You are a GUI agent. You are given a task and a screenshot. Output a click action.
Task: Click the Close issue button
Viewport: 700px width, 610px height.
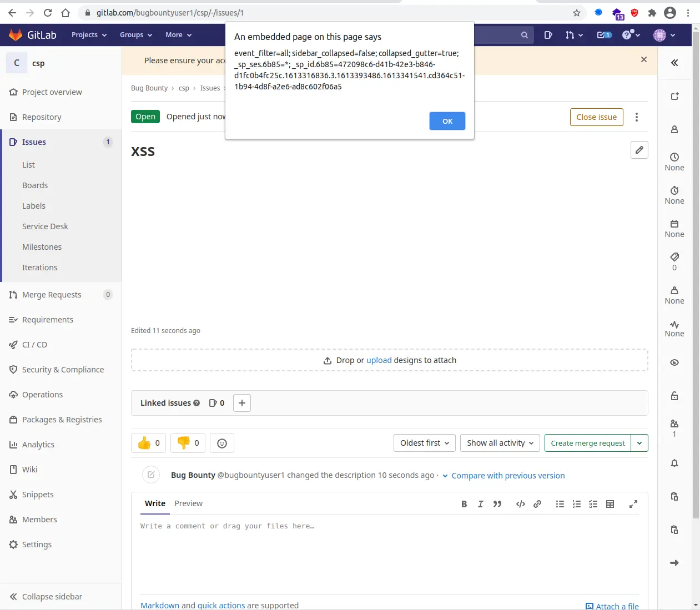[596, 117]
